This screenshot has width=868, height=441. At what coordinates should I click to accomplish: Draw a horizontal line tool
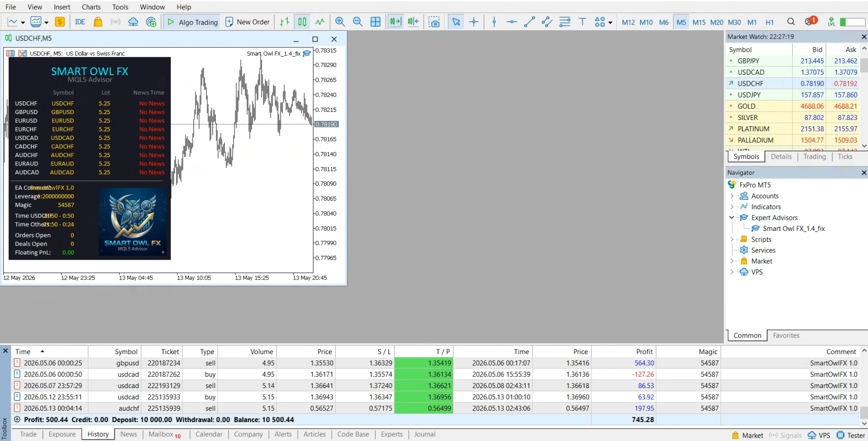(x=512, y=22)
